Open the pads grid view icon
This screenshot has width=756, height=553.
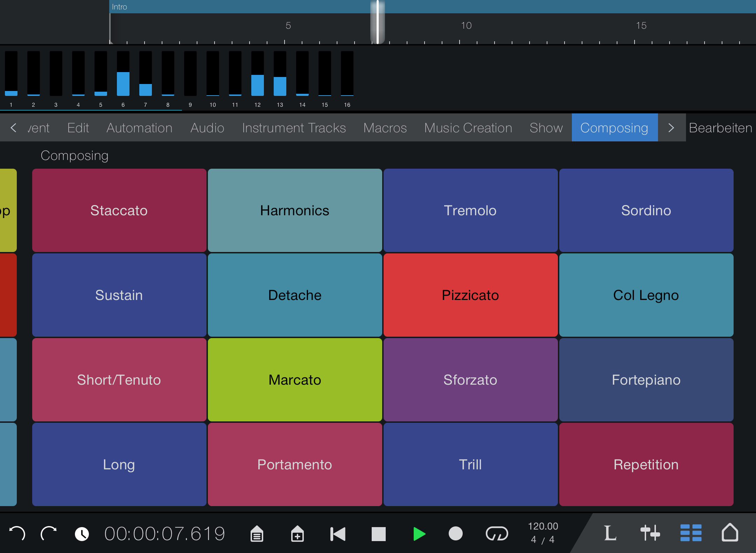click(691, 533)
